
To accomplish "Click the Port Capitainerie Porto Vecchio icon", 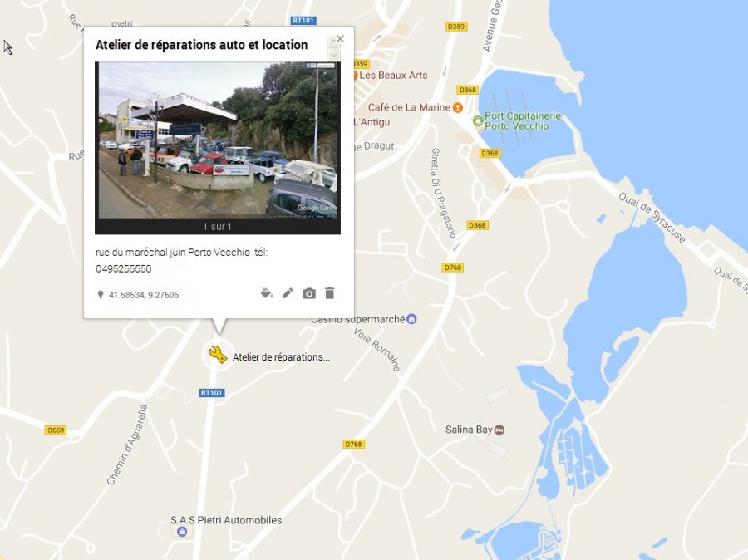I will pyautogui.click(x=477, y=121).
